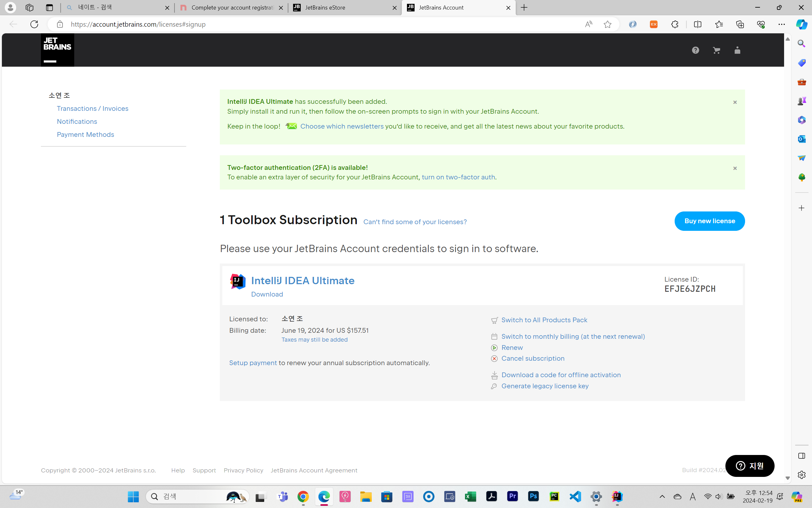View site information lock icon
The width and height of the screenshot is (812, 508).
pyautogui.click(x=60, y=24)
